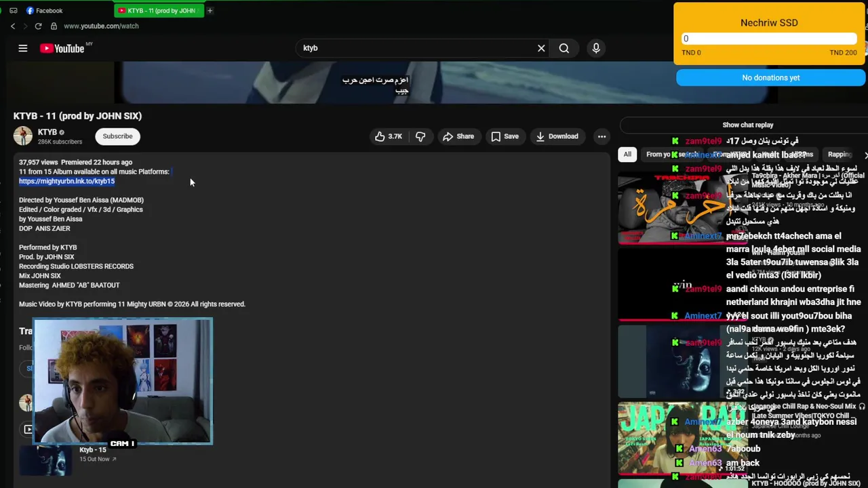
Task: Go back with the browser back arrow
Action: (13, 26)
